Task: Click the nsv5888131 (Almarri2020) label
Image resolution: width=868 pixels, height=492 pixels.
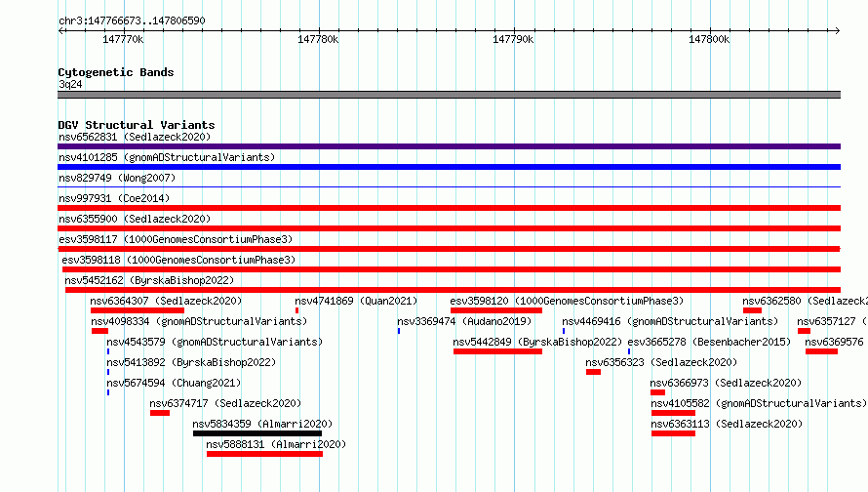Action: [x=276, y=444]
